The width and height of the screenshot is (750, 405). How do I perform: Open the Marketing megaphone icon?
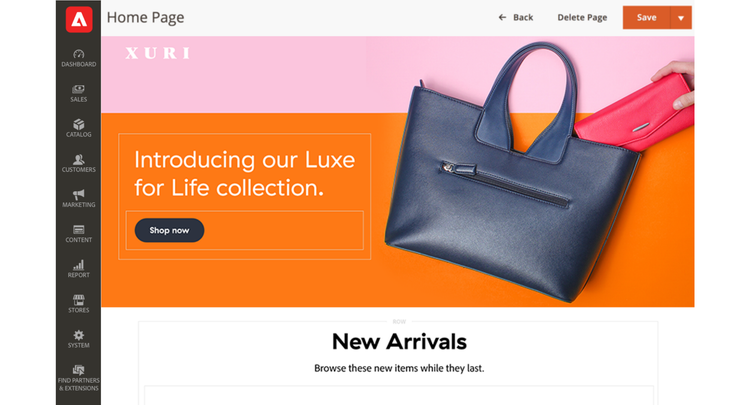click(x=78, y=194)
